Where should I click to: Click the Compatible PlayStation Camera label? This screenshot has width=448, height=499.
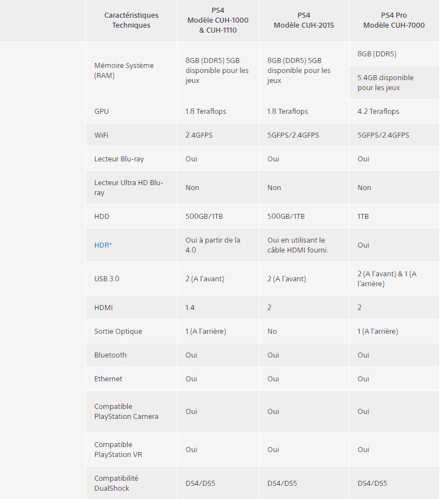(x=126, y=411)
